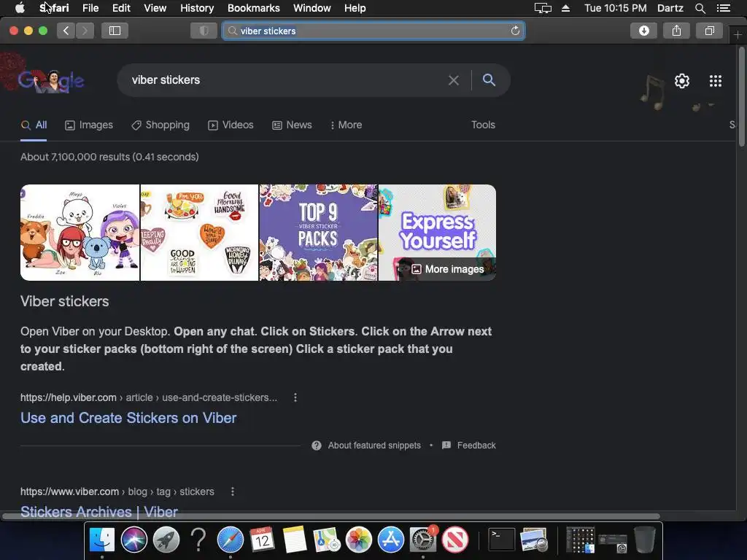Open App Store in the dock
Viewport: 747px width, 560px height.
pos(391,540)
